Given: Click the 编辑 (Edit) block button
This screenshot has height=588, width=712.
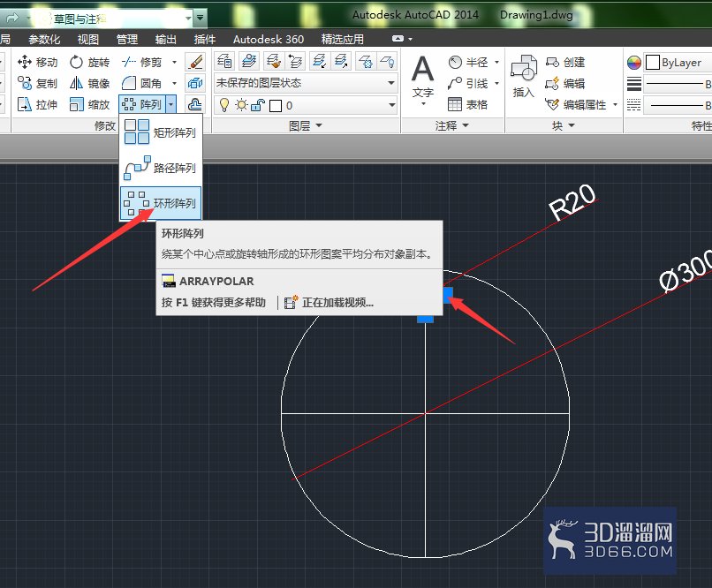Looking at the screenshot, I should (565, 83).
